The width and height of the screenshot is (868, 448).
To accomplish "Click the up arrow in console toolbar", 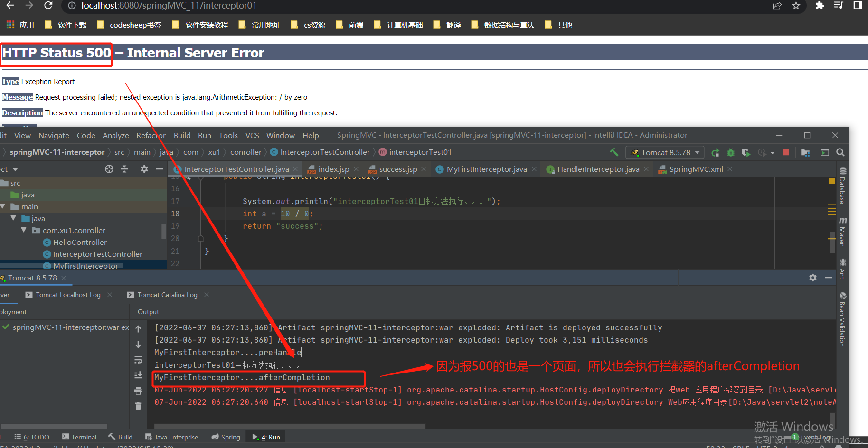I will (138, 328).
